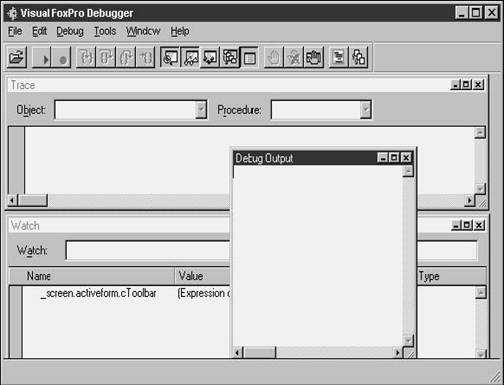Toggle the Locals window toolbar button
The image size is (504, 385).
pos(210,58)
